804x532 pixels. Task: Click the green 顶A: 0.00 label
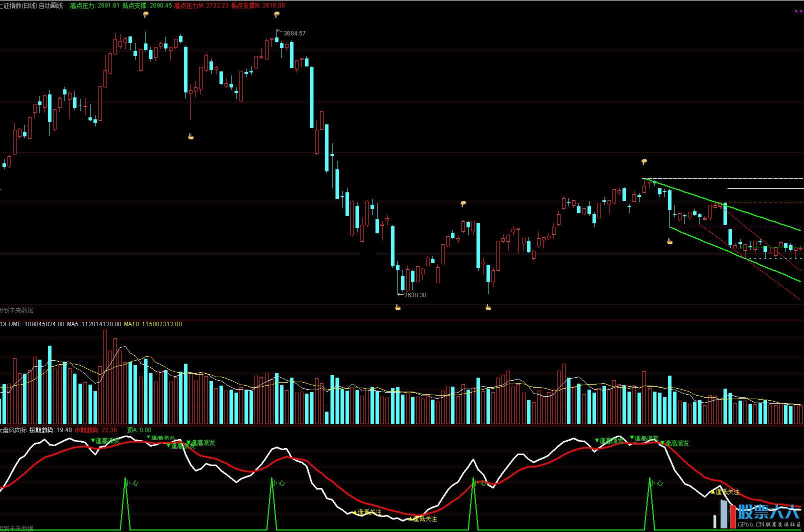click(139, 430)
